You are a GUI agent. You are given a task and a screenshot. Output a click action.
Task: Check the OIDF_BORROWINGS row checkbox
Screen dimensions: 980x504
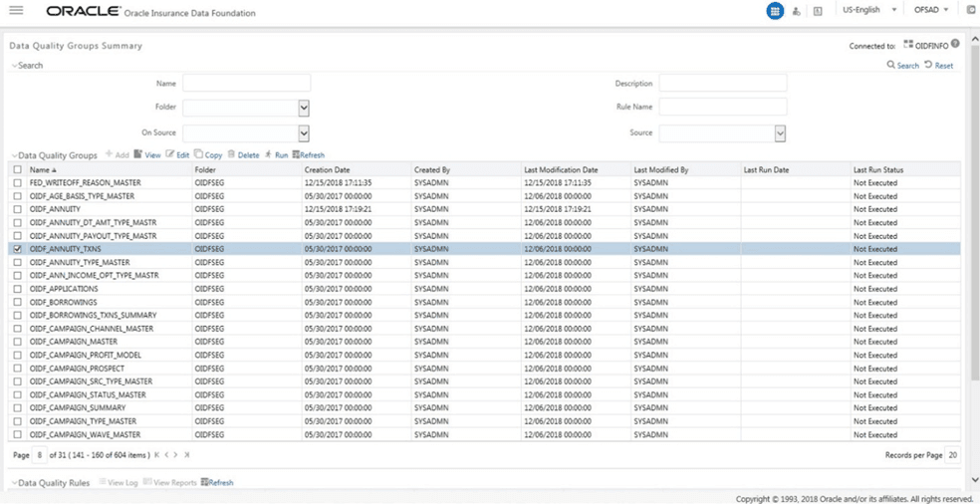[18, 302]
